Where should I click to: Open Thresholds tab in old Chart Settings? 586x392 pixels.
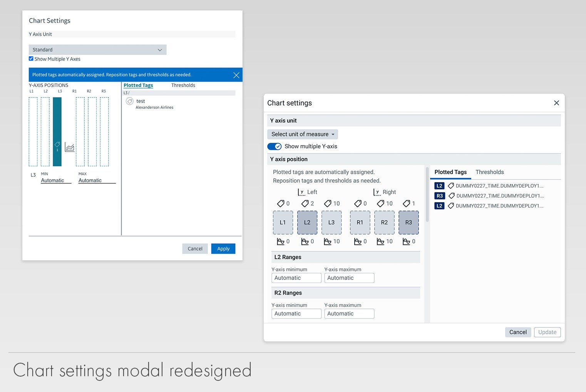point(183,85)
